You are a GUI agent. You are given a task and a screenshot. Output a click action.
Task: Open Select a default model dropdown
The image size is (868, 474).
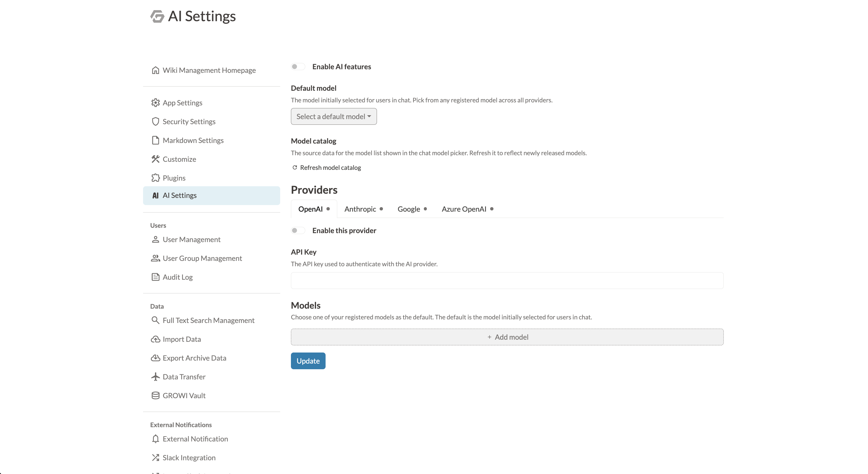click(x=334, y=116)
